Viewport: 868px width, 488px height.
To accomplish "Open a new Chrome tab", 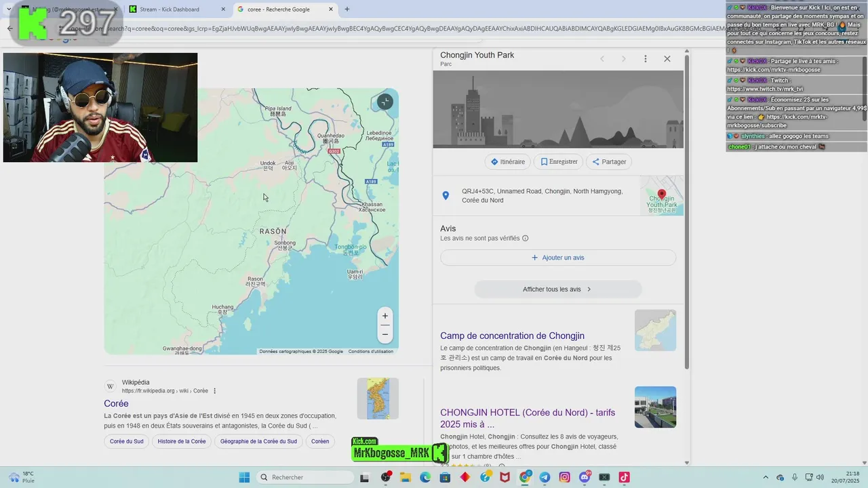I will (347, 9).
